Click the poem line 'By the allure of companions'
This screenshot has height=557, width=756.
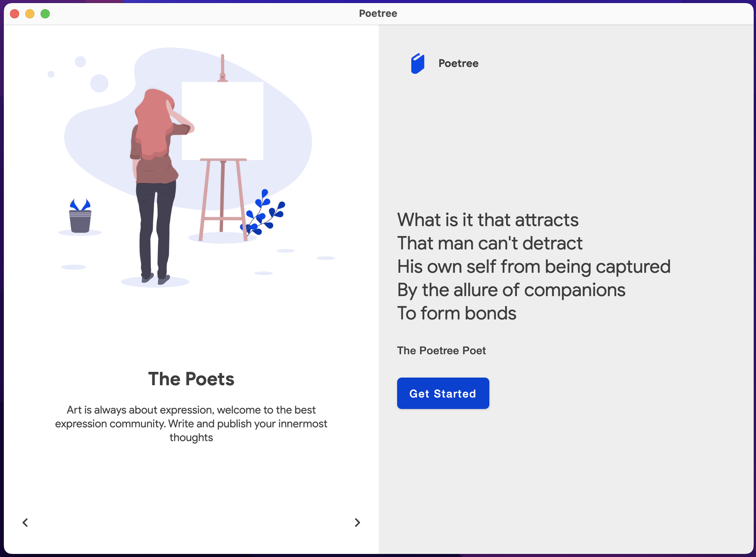511,290
